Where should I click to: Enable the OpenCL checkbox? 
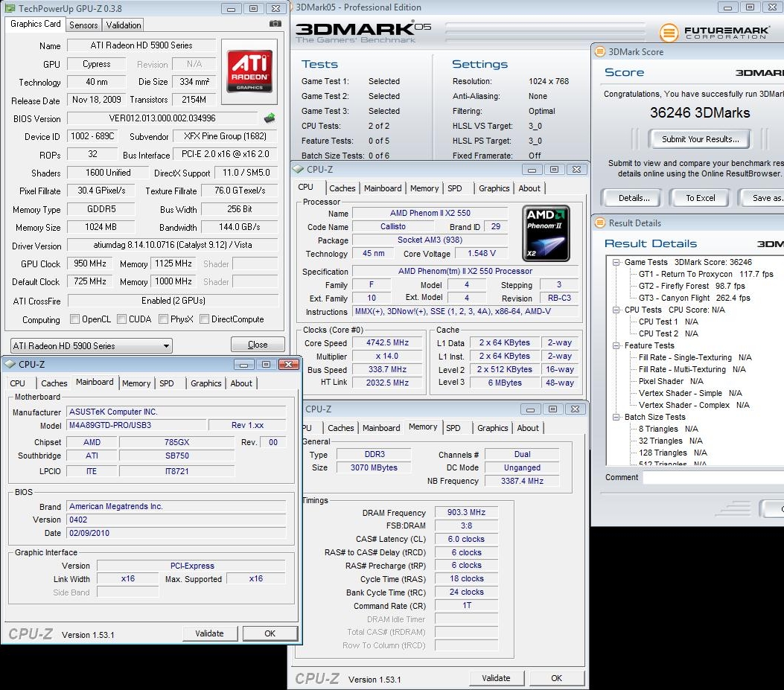(x=74, y=319)
